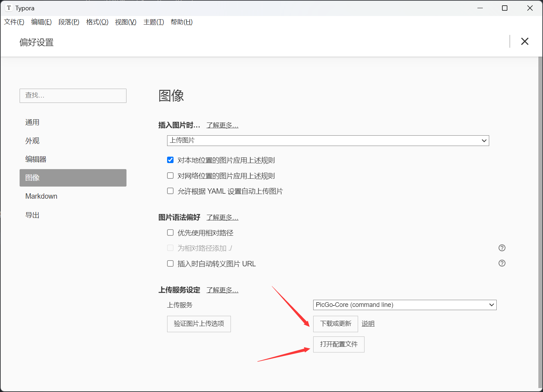This screenshot has width=543, height=392.
Task: Click help icon beside 插入时自动转义图片 URL
Action: click(502, 263)
